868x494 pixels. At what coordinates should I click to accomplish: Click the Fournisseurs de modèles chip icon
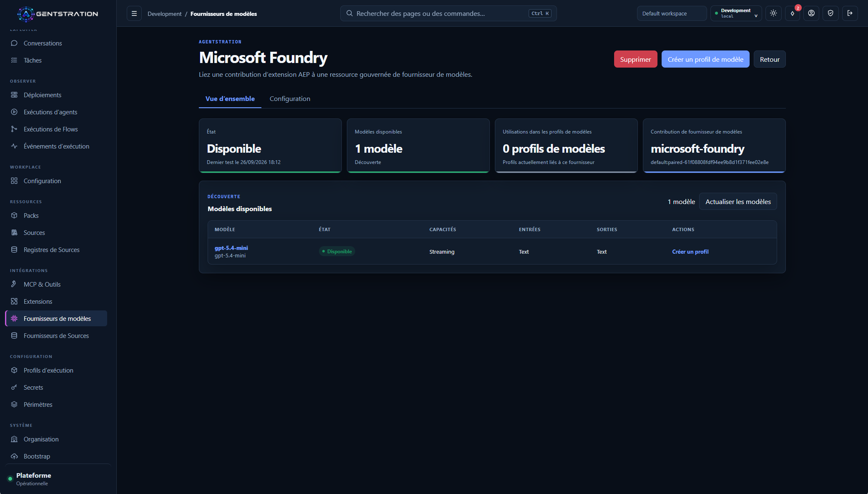pyautogui.click(x=14, y=319)
